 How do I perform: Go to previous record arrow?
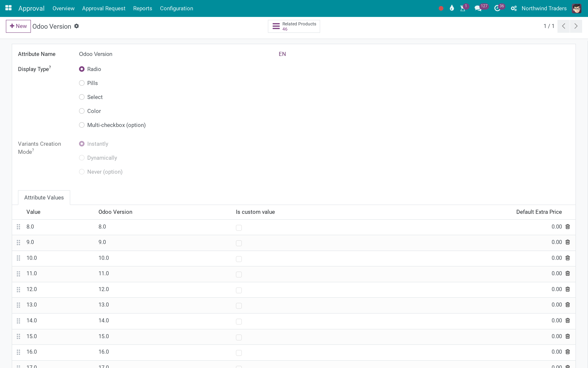tap(563, 26)
